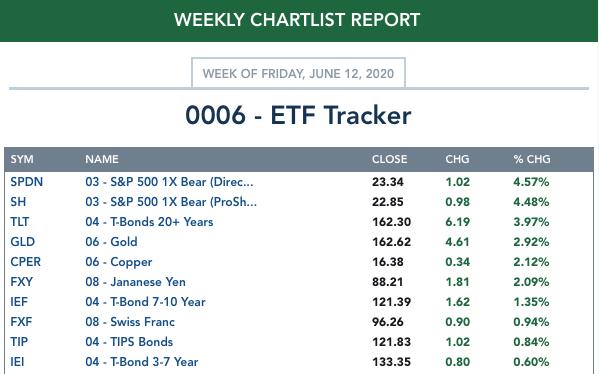
Task: Click the 06 - Gold name link
Action: click(x=111, y=242)
